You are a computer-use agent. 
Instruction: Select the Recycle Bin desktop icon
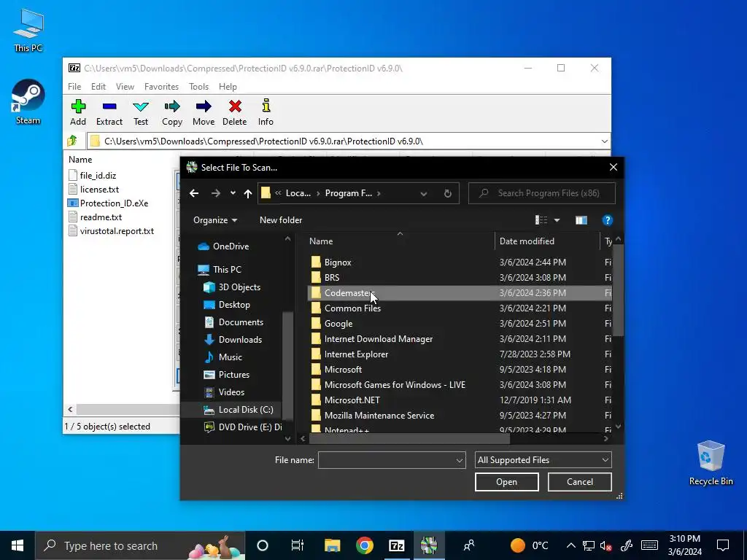click(x=711, y=463)
